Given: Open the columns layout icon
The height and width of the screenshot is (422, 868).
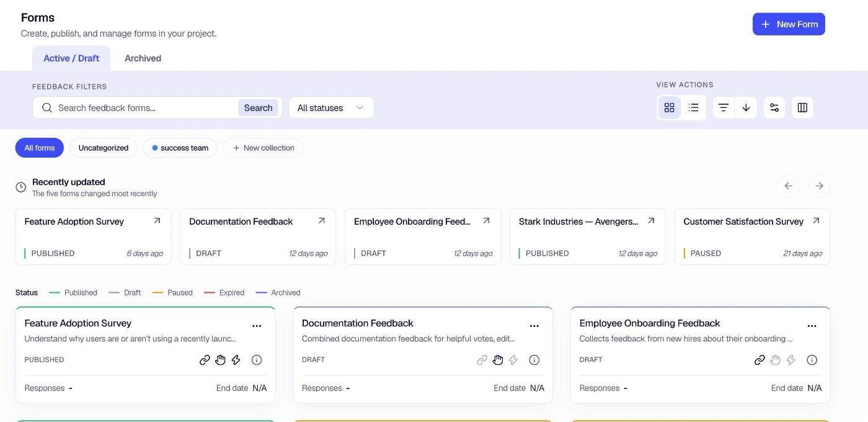Looking at the screenshot, I should (x=802, y=107).
